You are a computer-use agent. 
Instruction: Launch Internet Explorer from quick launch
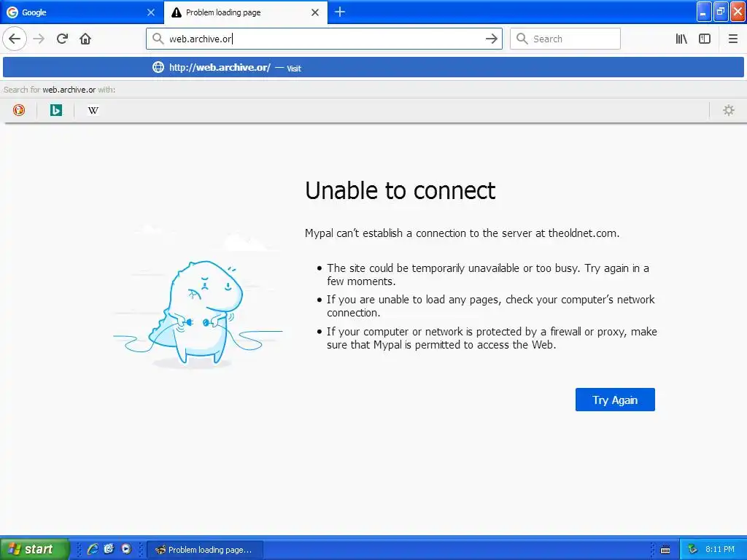click(x=93, y=549)
